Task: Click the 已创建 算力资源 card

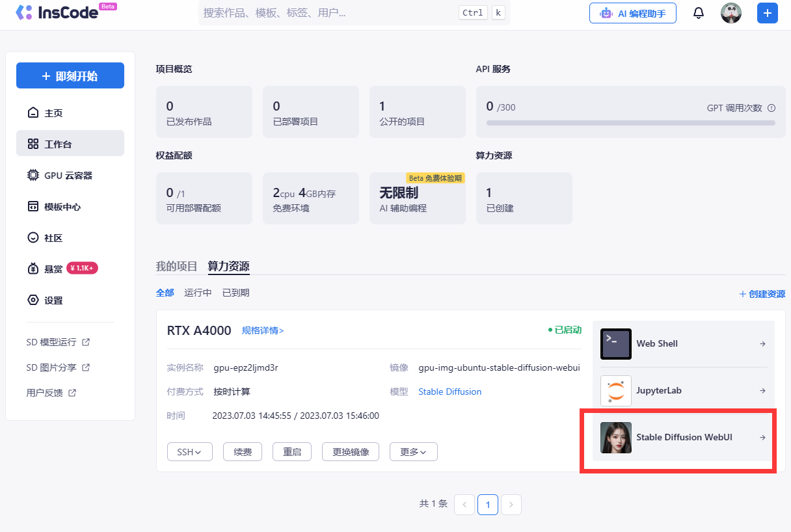Action: tap(524, 198)
